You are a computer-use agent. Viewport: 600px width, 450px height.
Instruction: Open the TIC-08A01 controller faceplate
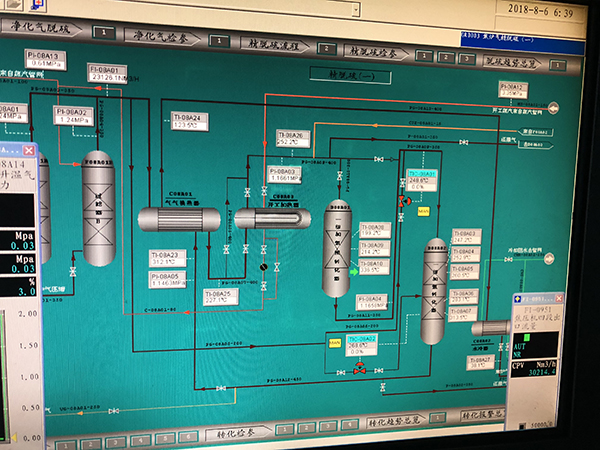tap(421, 179)
